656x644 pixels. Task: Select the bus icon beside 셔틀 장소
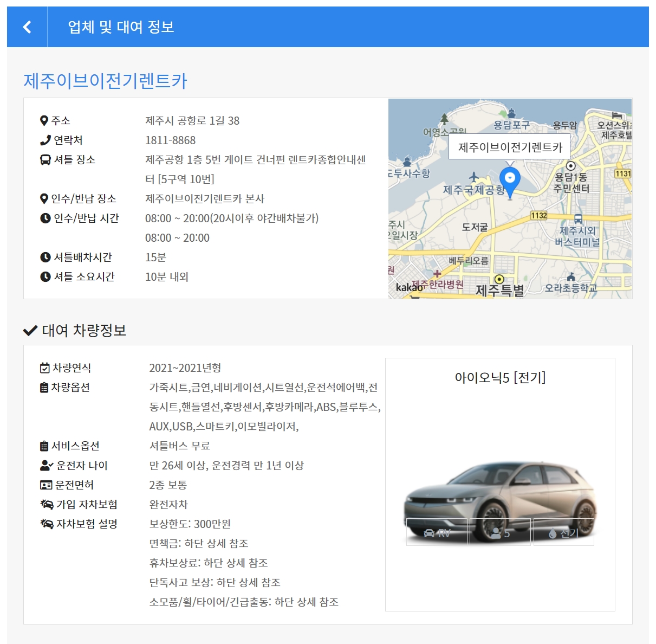[46, 159]
